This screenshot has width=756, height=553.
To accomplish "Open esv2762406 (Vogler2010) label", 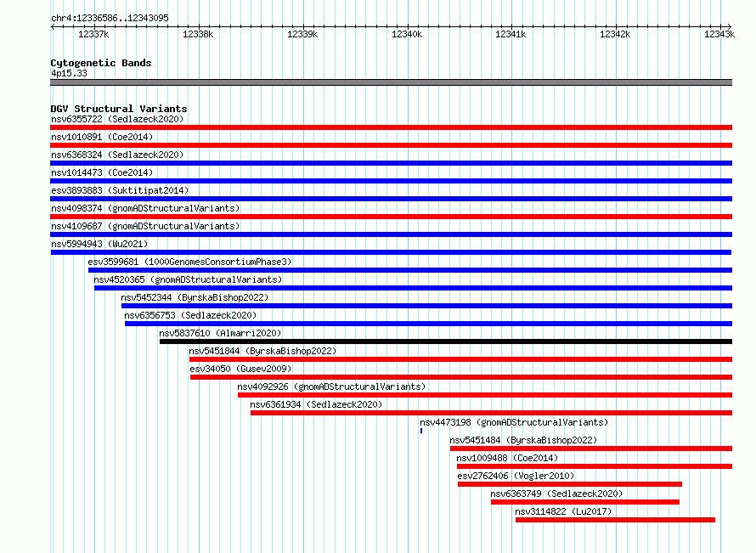I will (x=516, y=476).
